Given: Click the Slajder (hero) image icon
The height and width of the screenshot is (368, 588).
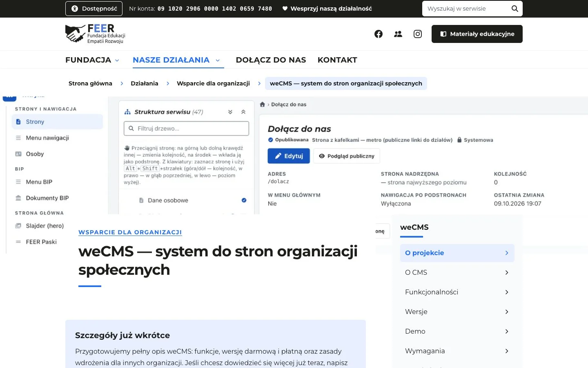Looking at the screenshot, I should point(18,226).
